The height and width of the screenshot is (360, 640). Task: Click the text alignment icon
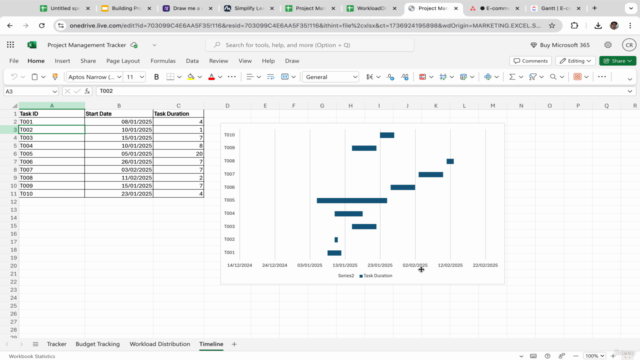pos(250,77)
